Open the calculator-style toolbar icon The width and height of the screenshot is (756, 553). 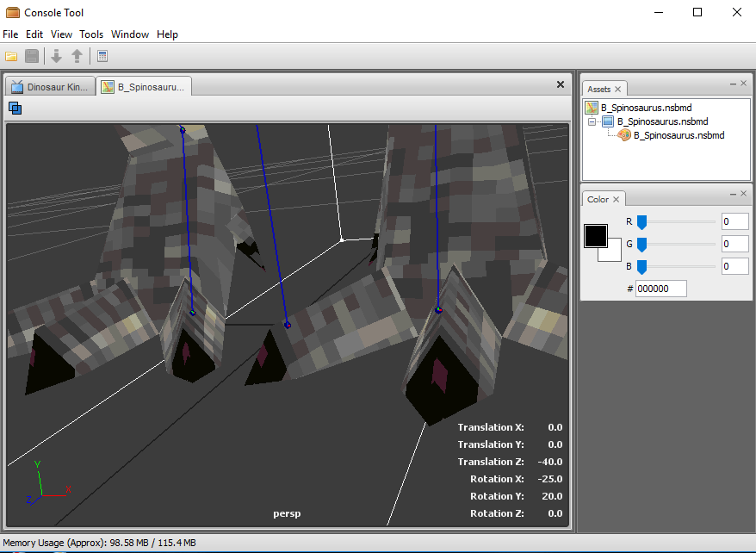pos(102,56)
